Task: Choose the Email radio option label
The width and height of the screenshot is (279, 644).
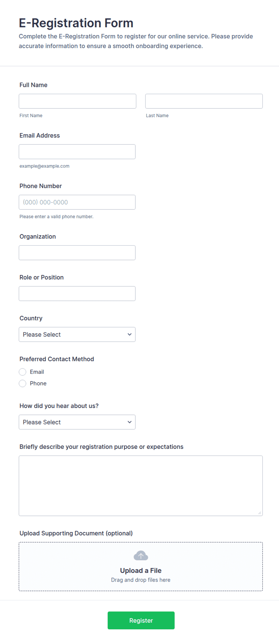Action: 37,372
